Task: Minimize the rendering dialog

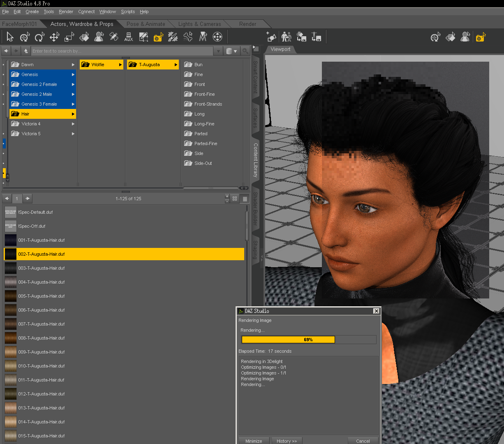Action: 254,441
